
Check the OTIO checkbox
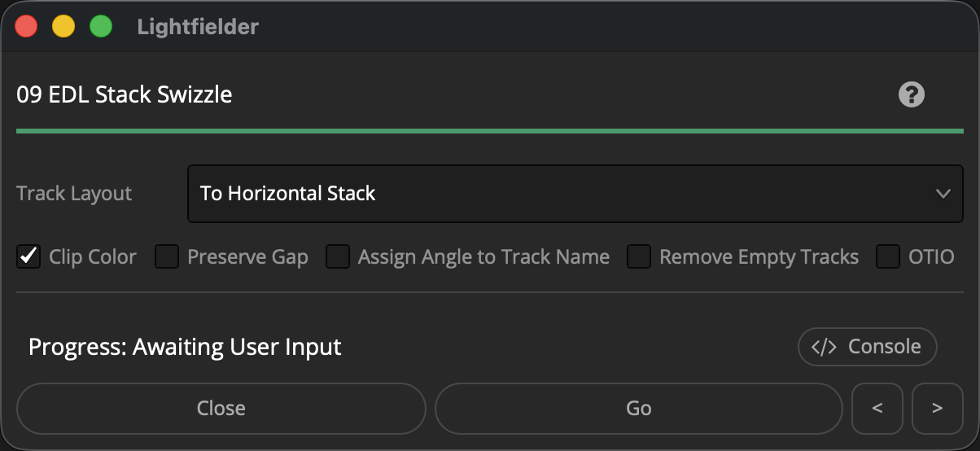pos(888,257)
